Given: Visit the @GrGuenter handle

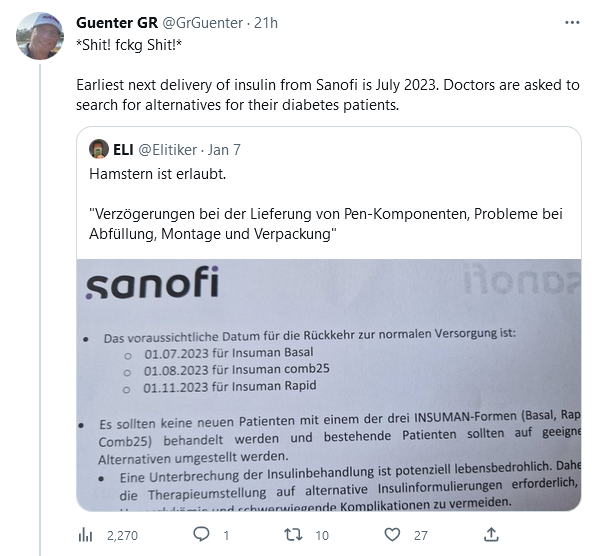Looking at the screenshot, I should [203, 23].
